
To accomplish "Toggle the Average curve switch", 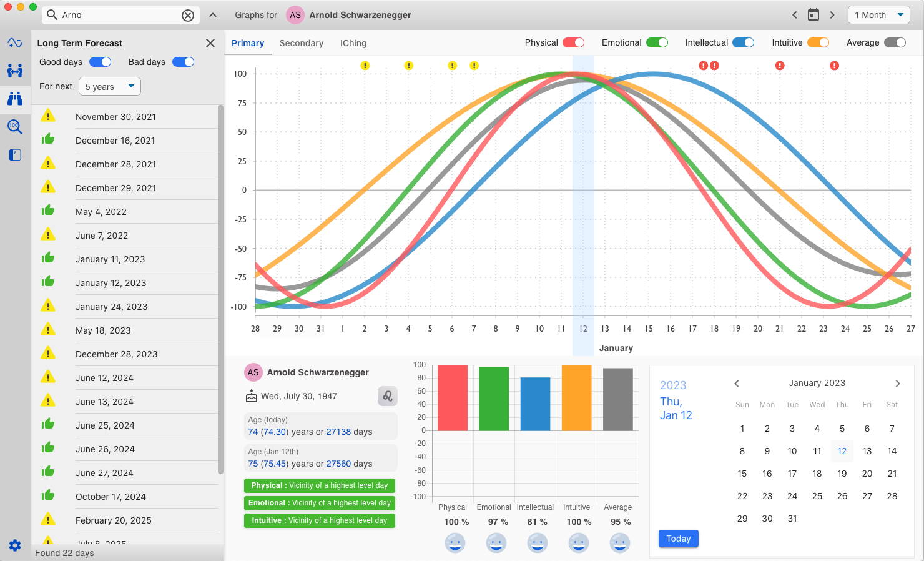I will coord(895,42).
